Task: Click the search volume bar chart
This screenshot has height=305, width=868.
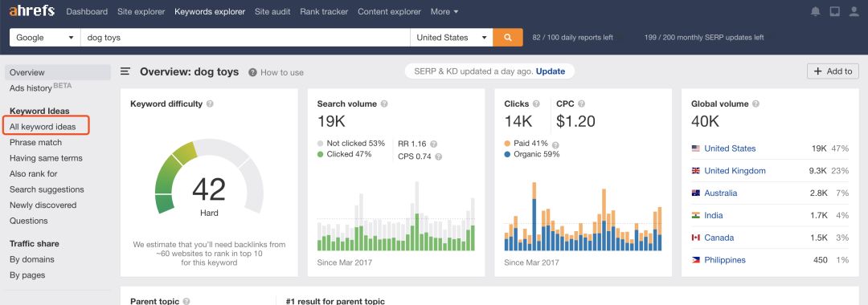Action: [x=395, y=216]
